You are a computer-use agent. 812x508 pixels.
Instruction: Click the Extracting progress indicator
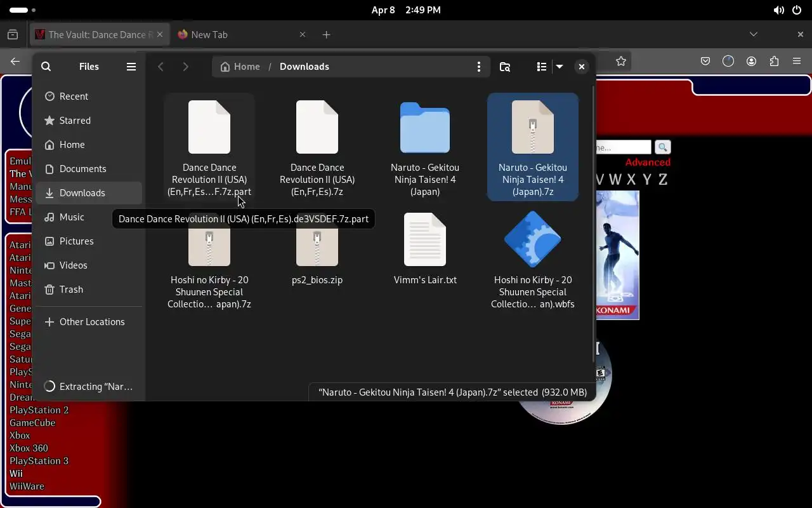(89, 387)
